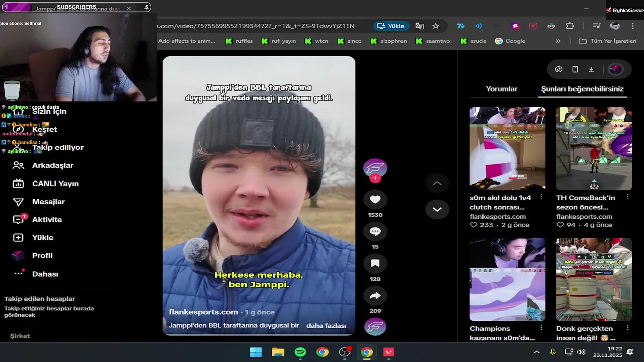
Task: Open the Windows Start menu
Action: [x=256, y=352]
